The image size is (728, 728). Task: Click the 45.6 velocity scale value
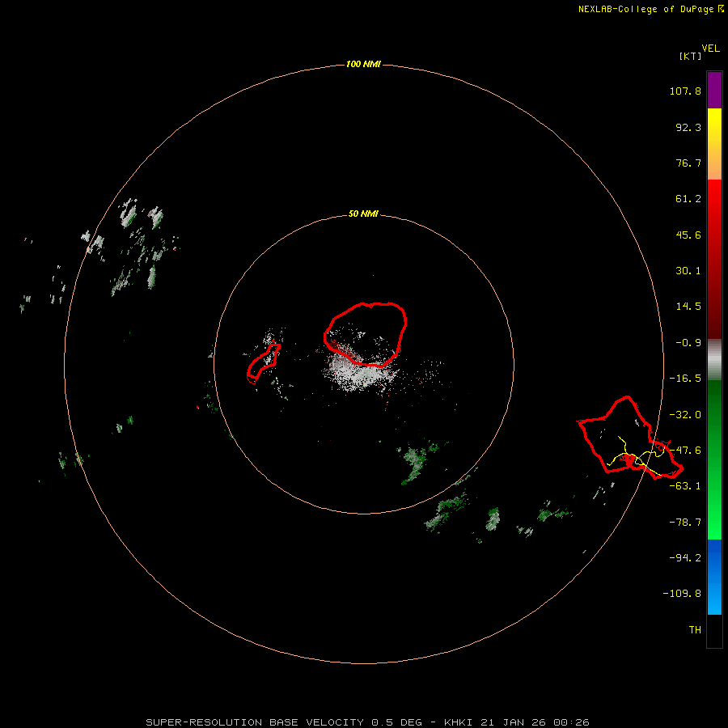[688, 235]
